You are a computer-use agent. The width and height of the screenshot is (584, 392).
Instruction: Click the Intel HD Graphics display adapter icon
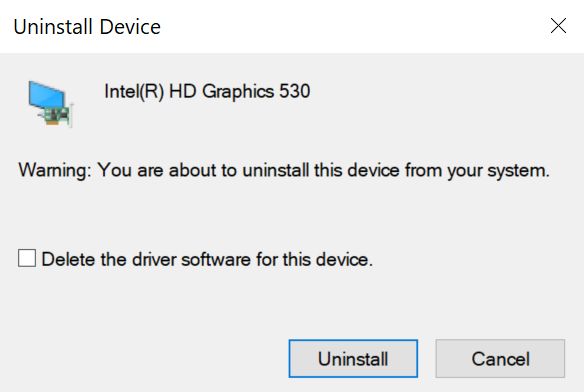50,104
